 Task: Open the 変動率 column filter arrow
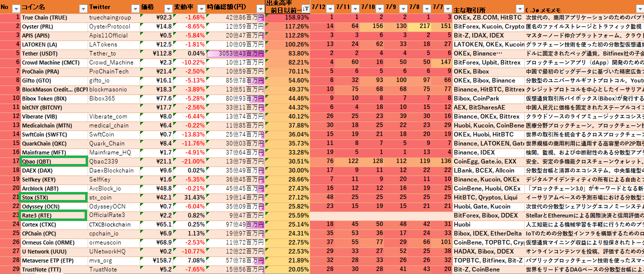(201, 8)
